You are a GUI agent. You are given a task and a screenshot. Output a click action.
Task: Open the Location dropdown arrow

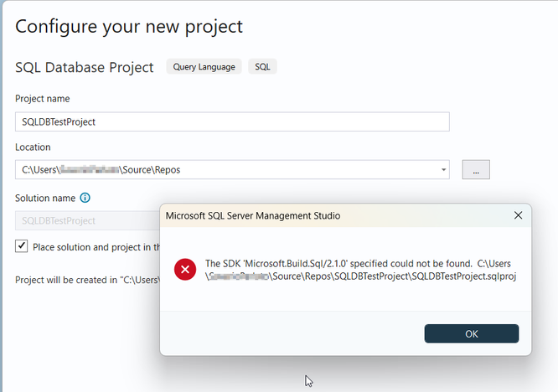tap(443, 170)
